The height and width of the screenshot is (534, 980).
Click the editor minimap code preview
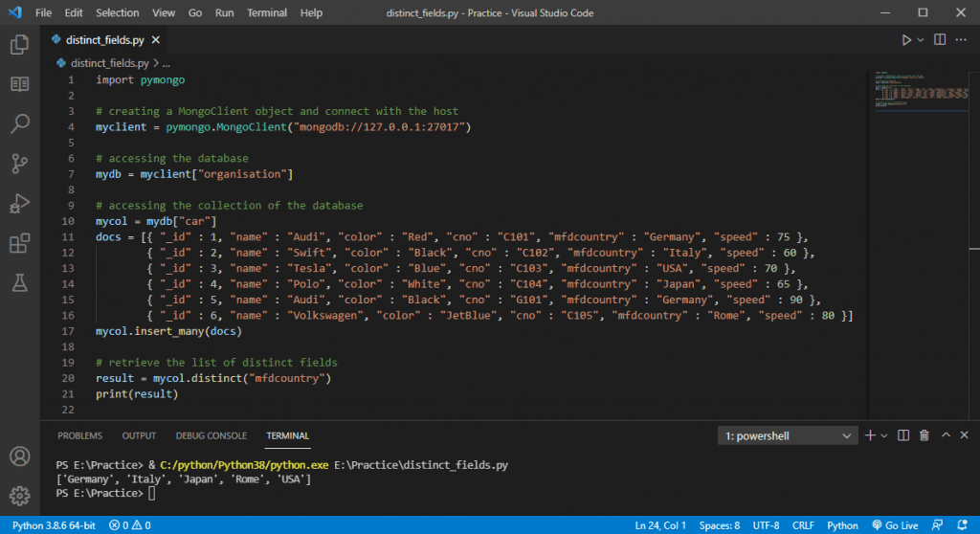922,92
